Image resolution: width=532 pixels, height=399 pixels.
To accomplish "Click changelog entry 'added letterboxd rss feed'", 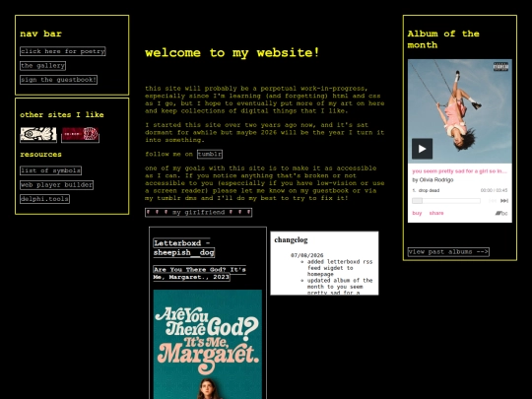I will [340, 268].
